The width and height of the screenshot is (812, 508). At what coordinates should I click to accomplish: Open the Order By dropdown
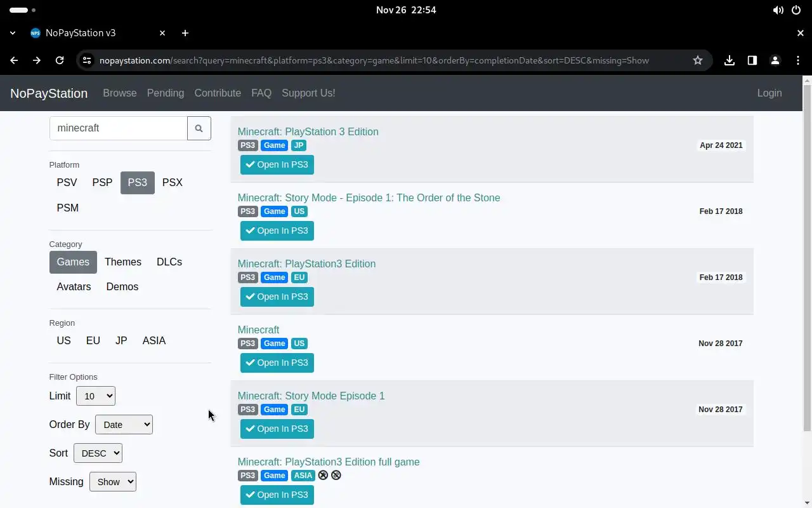click(124, 425)
